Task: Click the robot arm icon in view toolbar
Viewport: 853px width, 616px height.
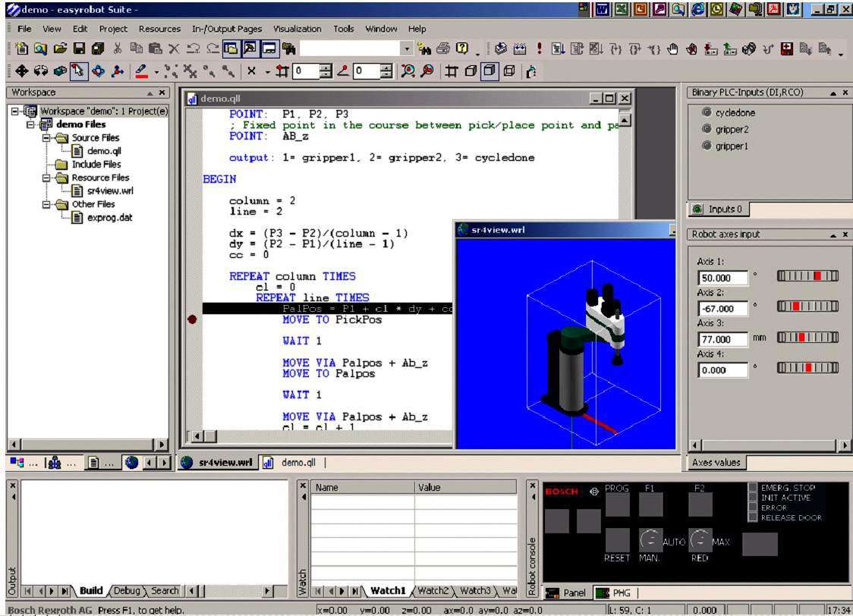Action: (531, 71)
